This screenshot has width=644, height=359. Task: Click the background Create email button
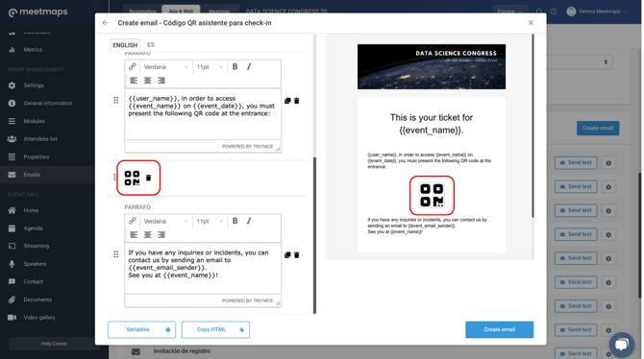(x=598, y=128)
